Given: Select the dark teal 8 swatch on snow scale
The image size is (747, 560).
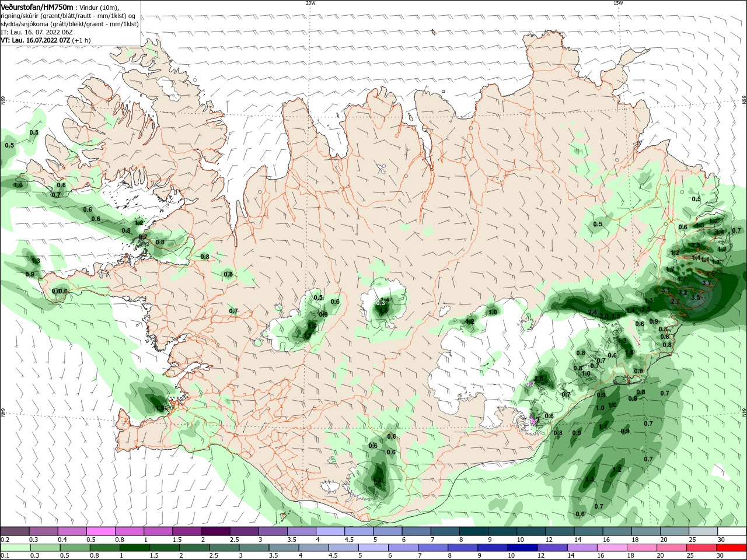Looking at the screenshot, I should (x=473, y=531).
